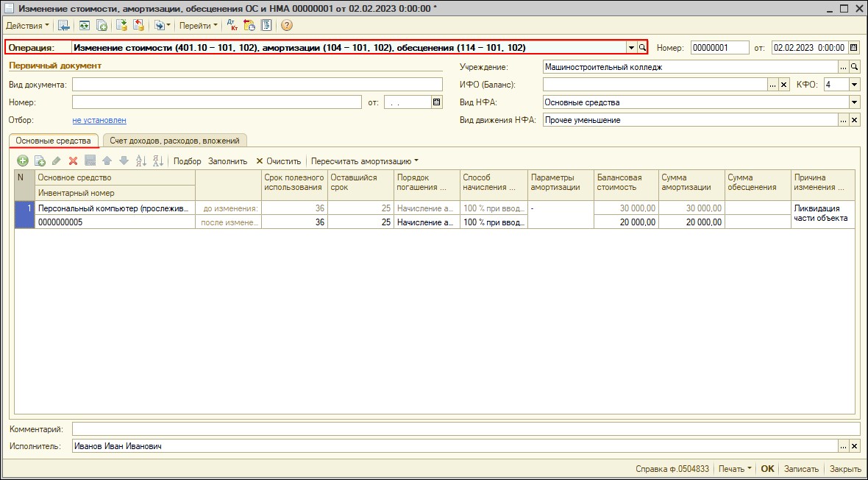Click the 20 000,00 Балансовая стоимость cell
Image resolution: width=868 pixels, height=480 pixels.
point(626,222)
